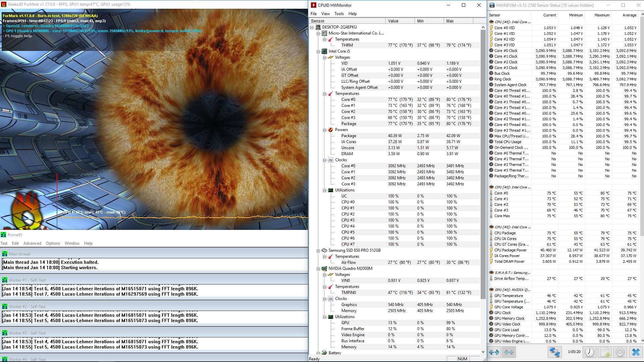
Task: Collapse DESKTOP-2Q4EPKU root node
Action: (x=312, y=27)
